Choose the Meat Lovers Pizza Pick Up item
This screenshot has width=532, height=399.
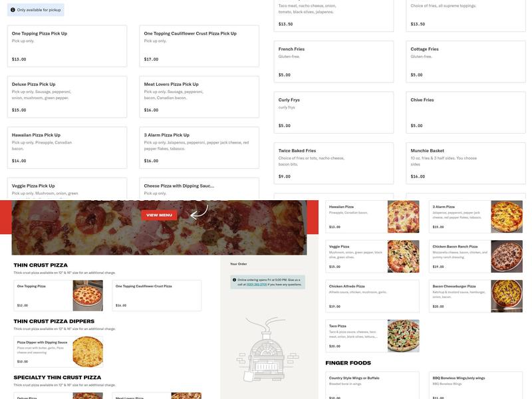(x=199, y=97)
